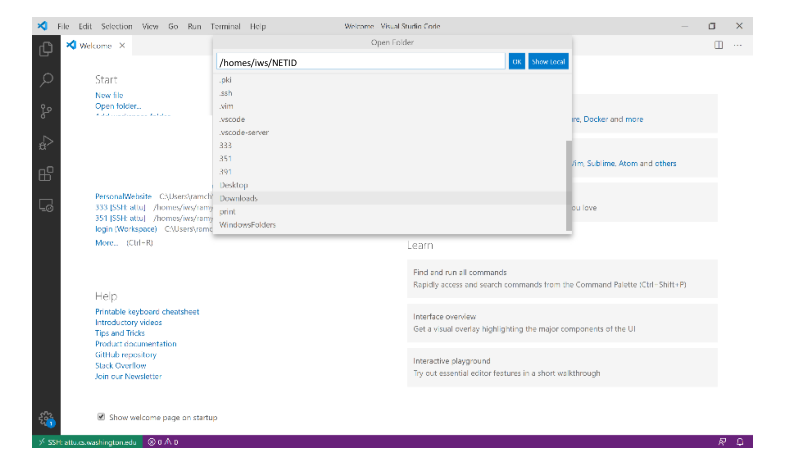Open the notifications bell in status bar
Screen dimensions: 800x465
(x=740, y=442)
